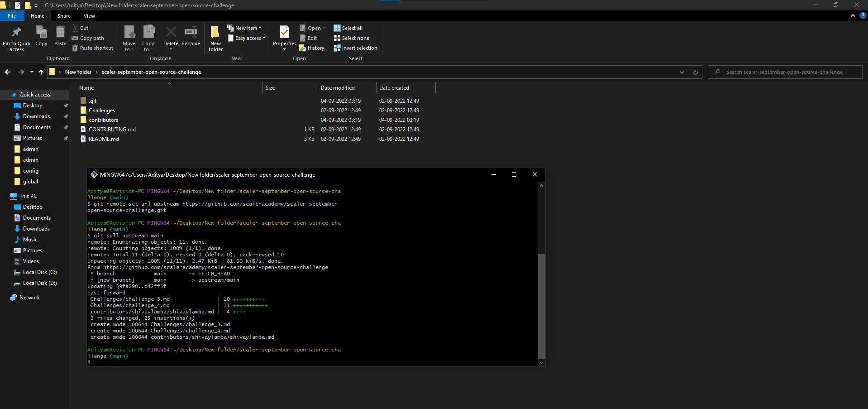Expand the Open button dropdown

[324, 28]
